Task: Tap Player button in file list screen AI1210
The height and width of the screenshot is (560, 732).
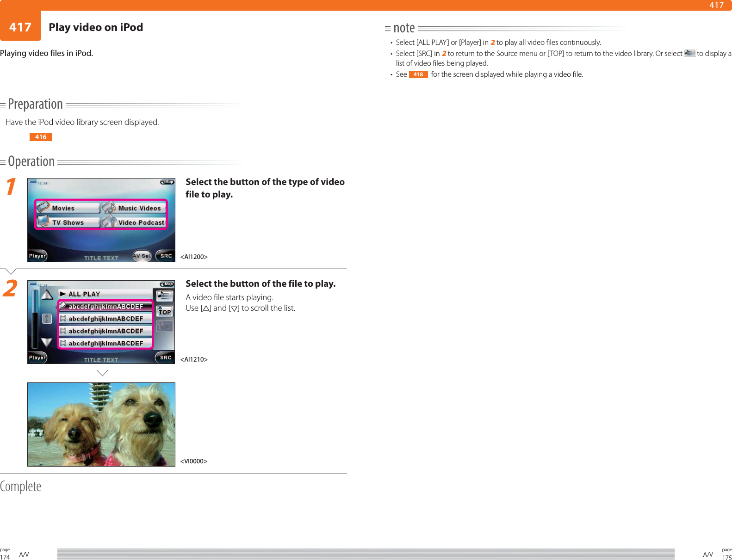Action: (37, 357)
